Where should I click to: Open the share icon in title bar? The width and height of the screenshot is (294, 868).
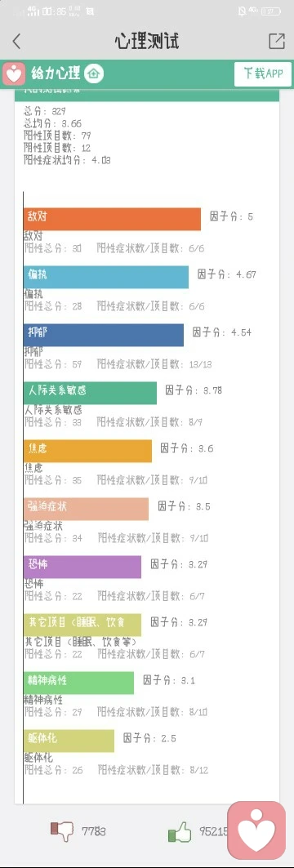[x=276, y=41]
